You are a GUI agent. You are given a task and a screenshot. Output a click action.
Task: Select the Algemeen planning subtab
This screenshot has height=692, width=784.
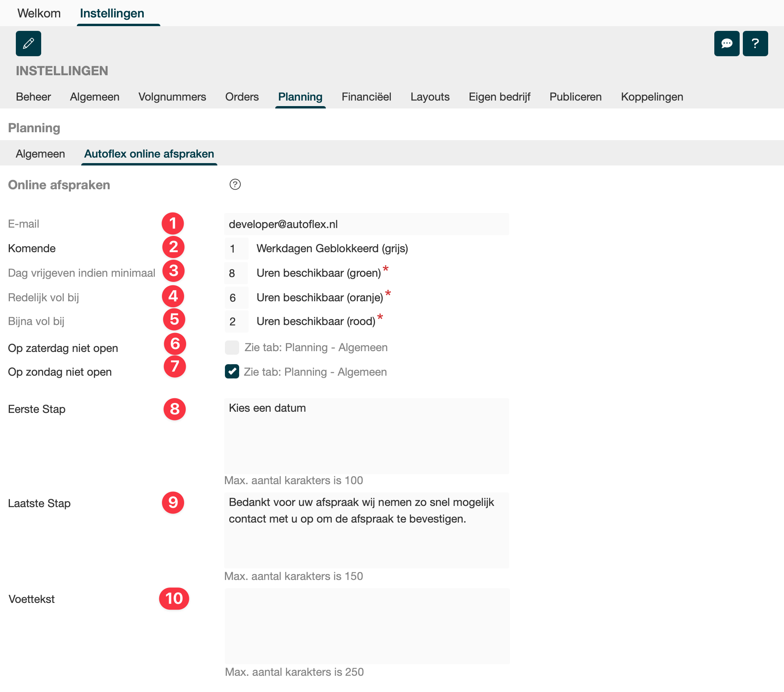click(40, 154)
